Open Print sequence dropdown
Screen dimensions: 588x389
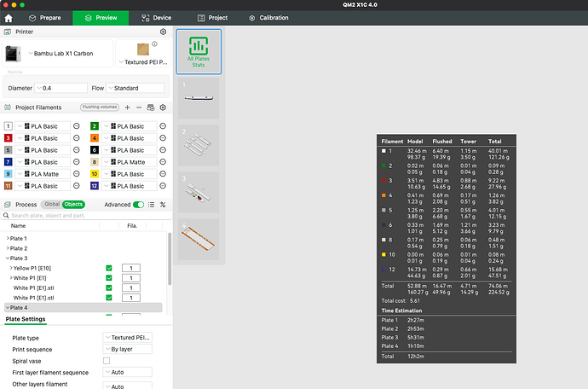128,349
